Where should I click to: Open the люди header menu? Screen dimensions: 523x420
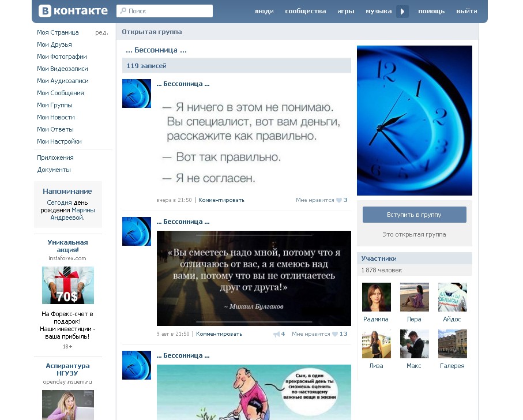point(264,11)
